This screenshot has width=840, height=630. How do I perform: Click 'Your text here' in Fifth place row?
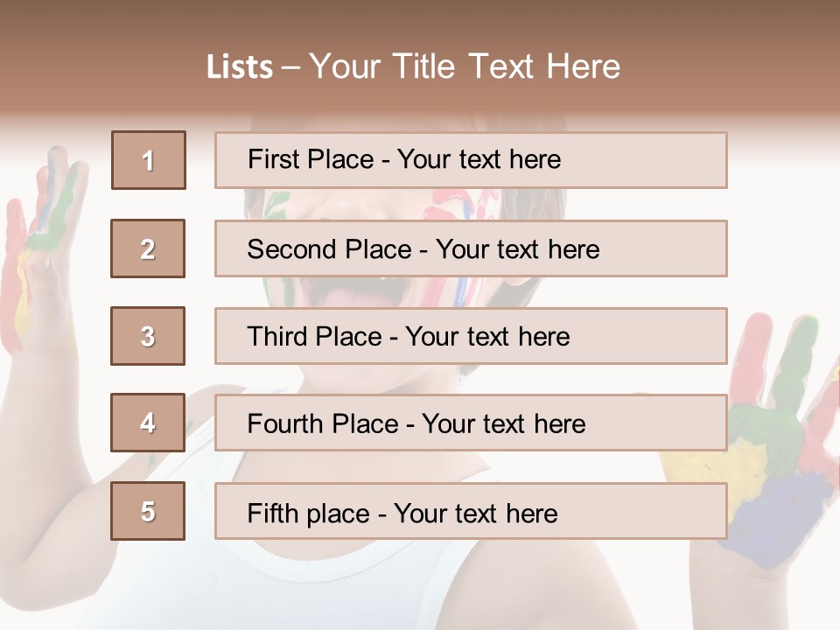coord(476,514)
